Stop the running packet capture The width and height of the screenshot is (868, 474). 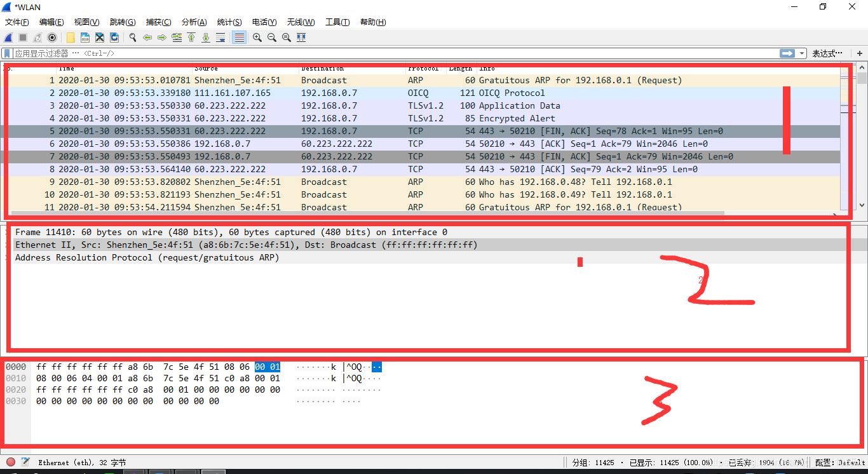(23, 37)
